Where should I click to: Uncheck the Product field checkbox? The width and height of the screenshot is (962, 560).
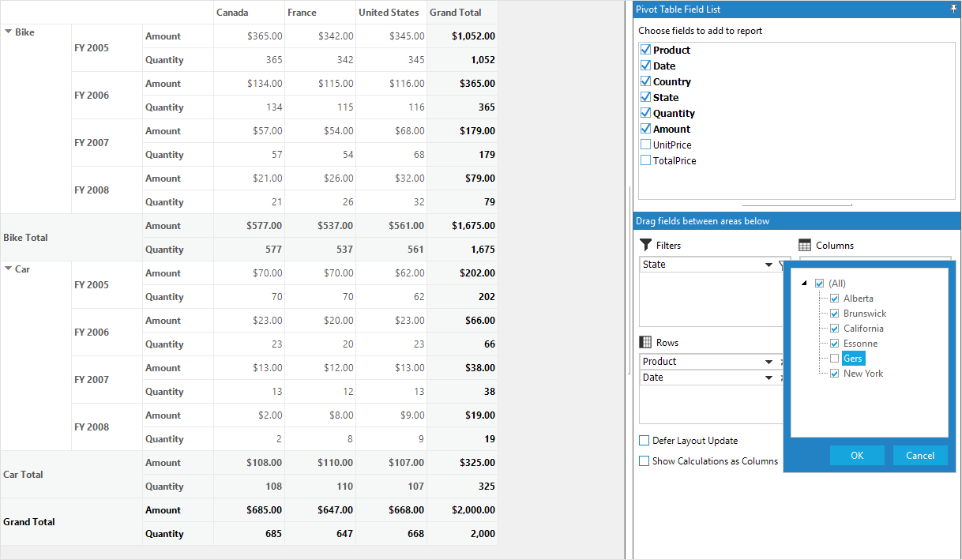(x=645, y=50)
